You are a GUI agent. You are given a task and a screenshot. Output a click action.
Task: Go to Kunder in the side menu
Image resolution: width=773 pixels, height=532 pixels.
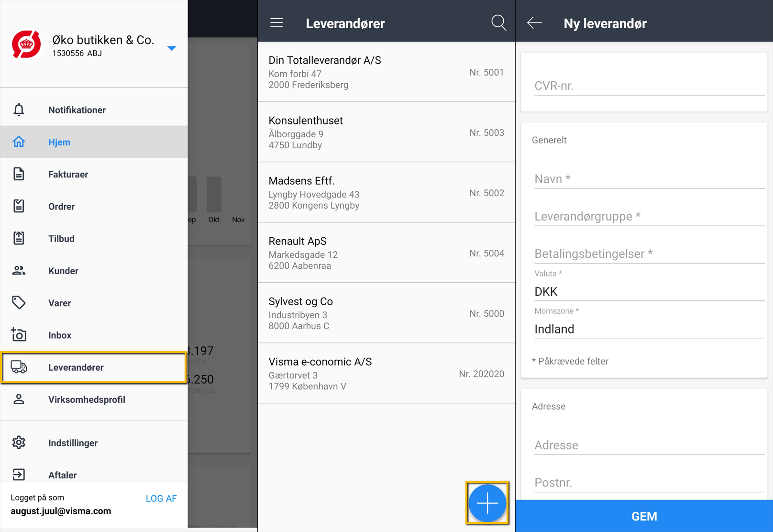pyautogui.click(x=63, y=271)
